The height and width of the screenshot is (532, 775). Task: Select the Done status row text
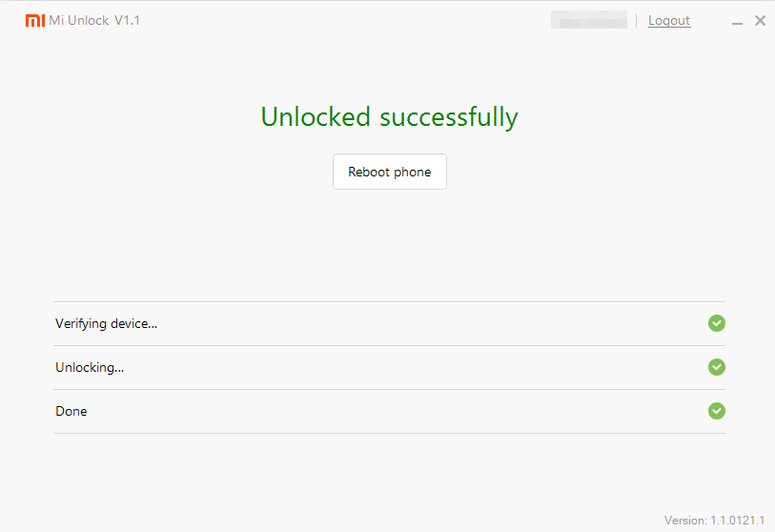click(71, 411)
